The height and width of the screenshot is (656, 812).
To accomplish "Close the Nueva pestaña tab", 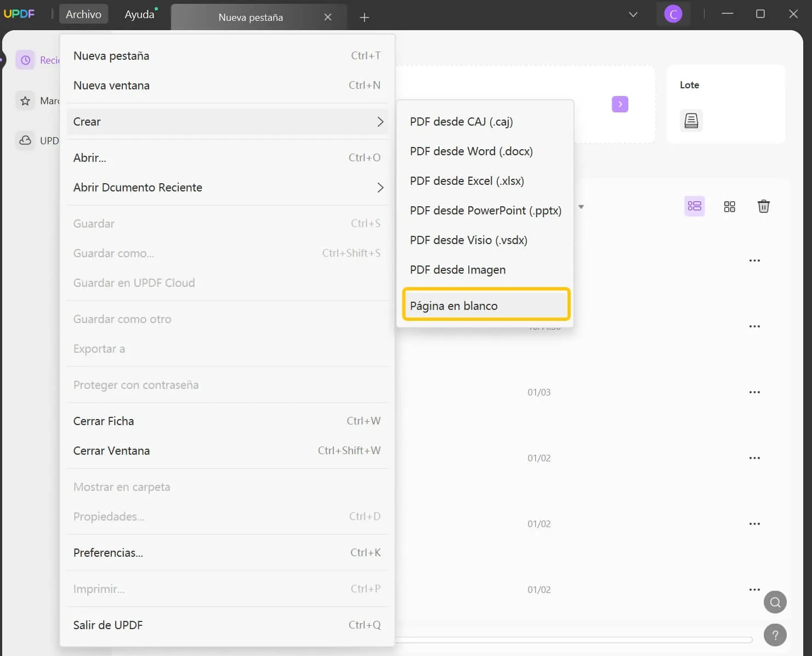I will (x=328, y=17).
